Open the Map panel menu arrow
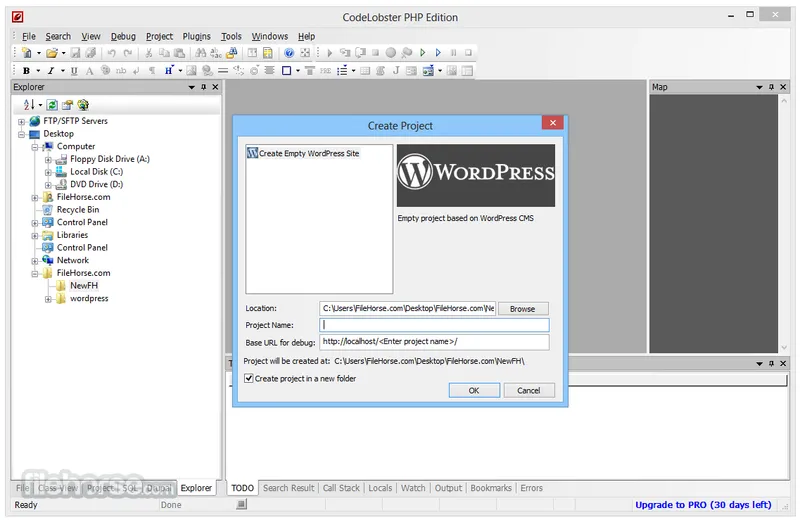800x520 pixels. [x=759, y=88]
